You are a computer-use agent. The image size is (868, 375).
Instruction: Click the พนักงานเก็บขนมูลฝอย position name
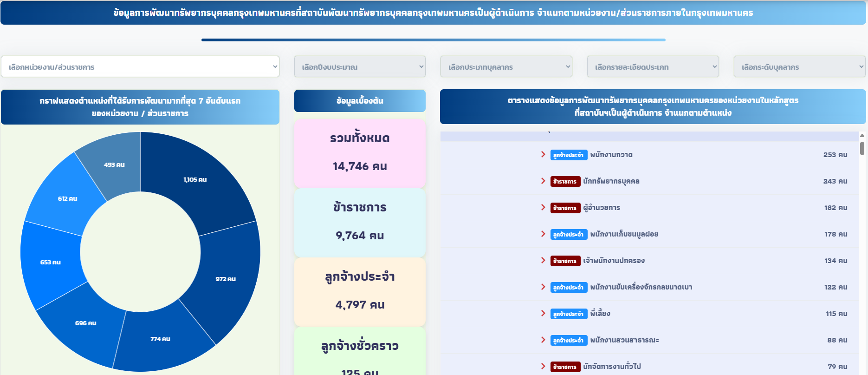coord(624,234)
